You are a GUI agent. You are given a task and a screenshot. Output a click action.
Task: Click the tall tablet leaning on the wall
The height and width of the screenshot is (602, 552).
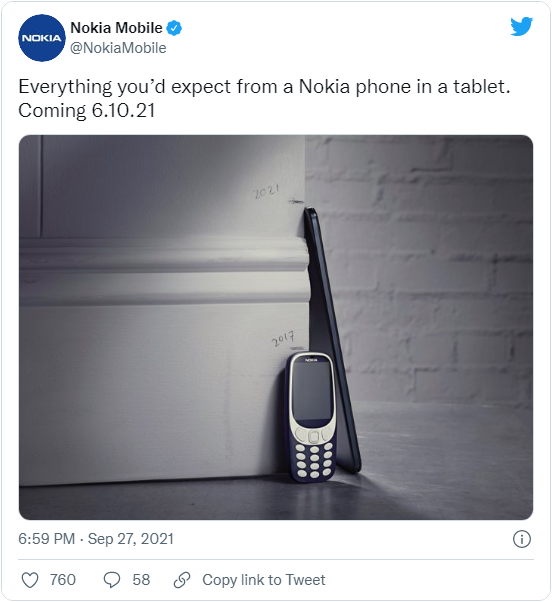point(332,340)
